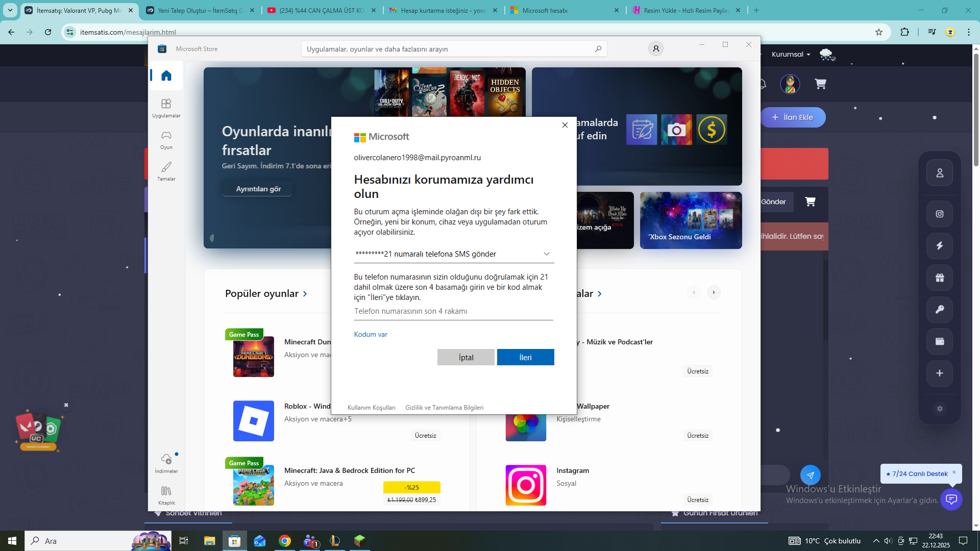Click lightning bolt icon in side panel

[940, 246]
